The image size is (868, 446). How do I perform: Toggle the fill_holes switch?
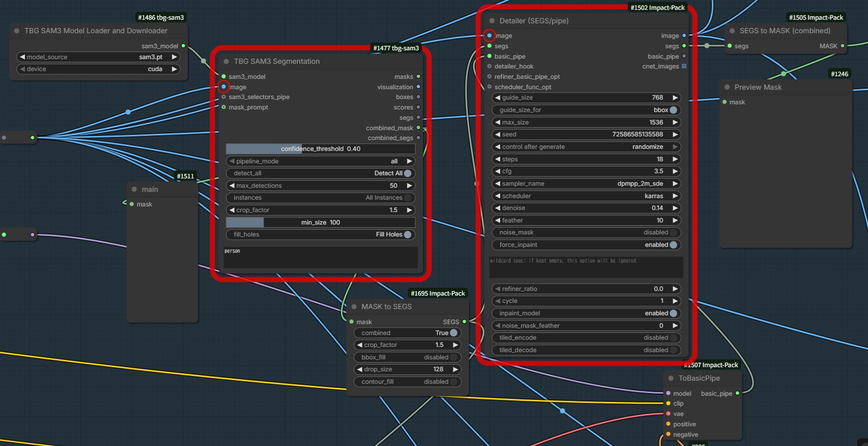407,235
